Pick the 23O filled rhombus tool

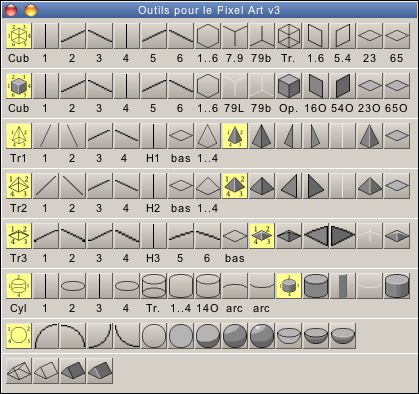click(x=370, y=86)
